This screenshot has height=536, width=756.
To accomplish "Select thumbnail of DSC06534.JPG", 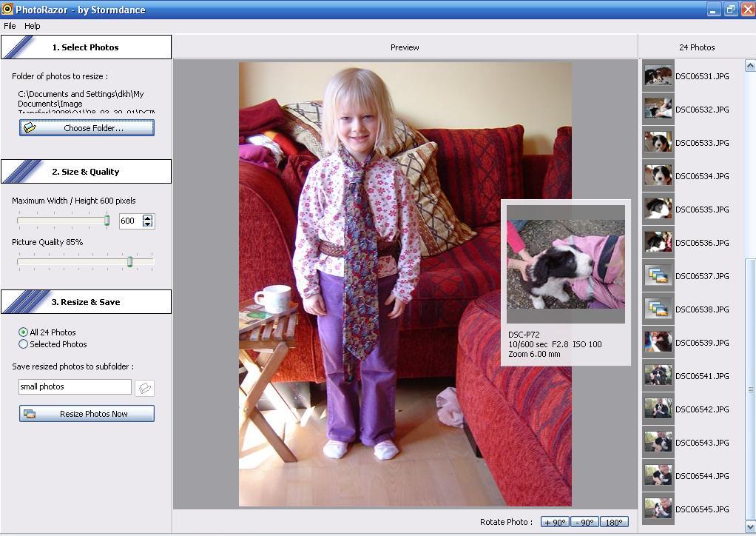I will [x=658, y=175].
